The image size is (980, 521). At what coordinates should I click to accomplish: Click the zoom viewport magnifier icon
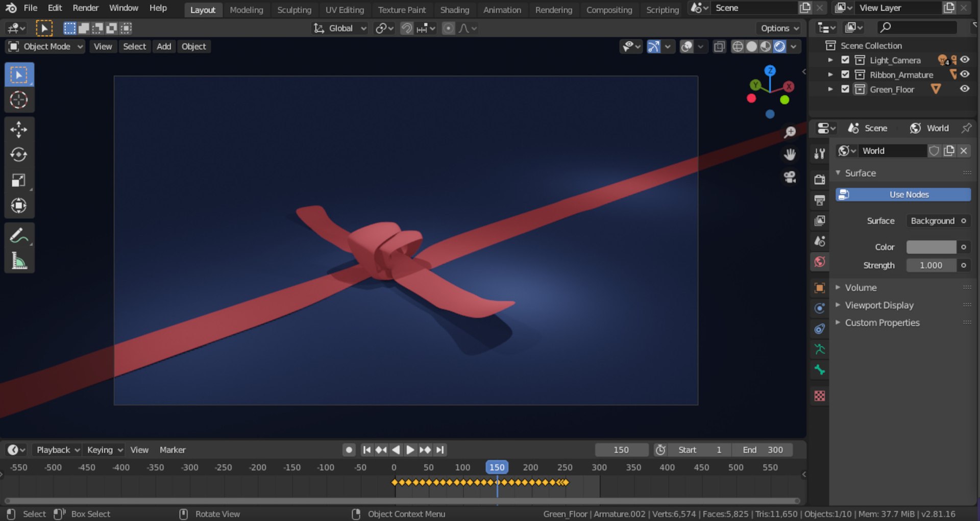click(x=790, y=132)
